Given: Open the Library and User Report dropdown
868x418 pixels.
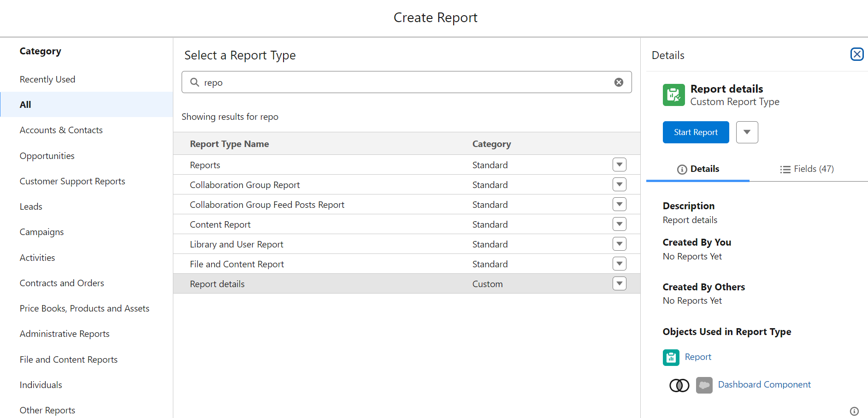Looking at the screenshot, I should (619, 244).
